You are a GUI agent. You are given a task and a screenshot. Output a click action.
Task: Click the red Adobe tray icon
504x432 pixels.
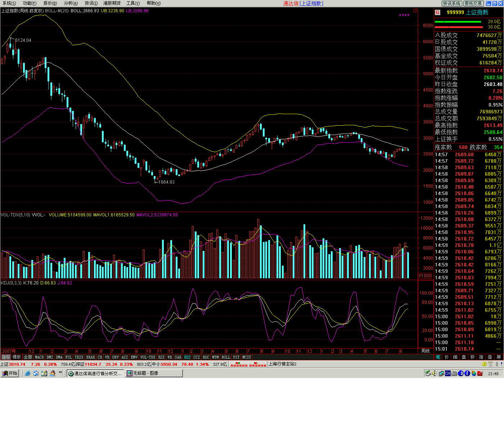click(480, 373)
